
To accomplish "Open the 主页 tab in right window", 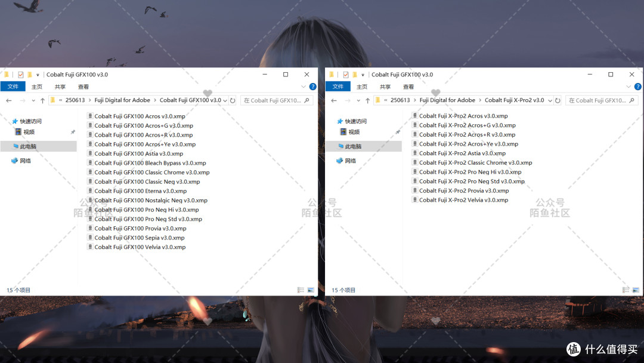I will [362, 87].
